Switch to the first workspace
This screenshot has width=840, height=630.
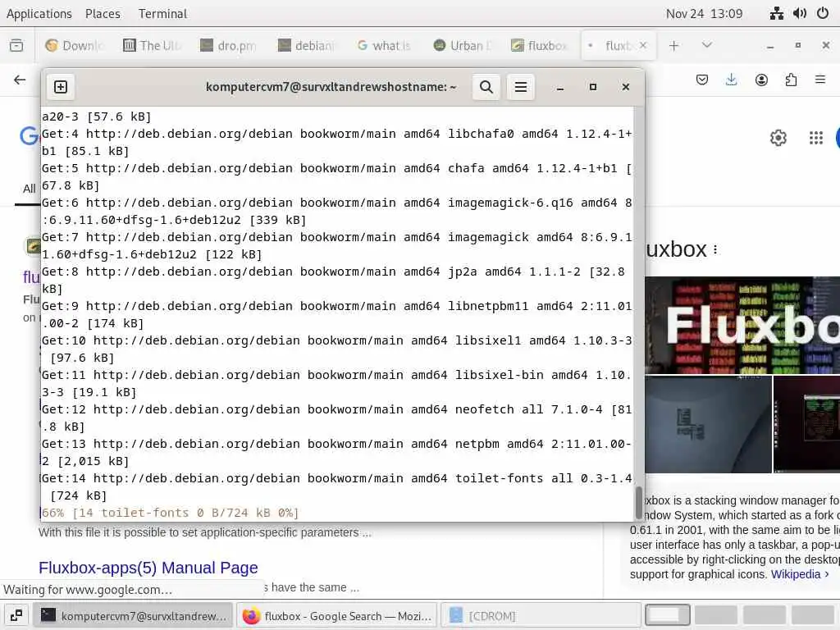[x=668, y=615]
